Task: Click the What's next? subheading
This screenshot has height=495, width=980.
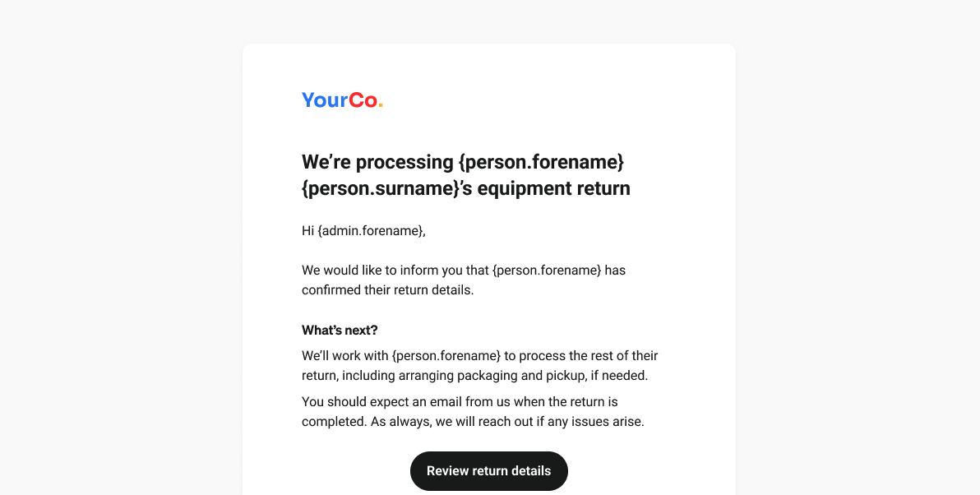Action: 340,330
